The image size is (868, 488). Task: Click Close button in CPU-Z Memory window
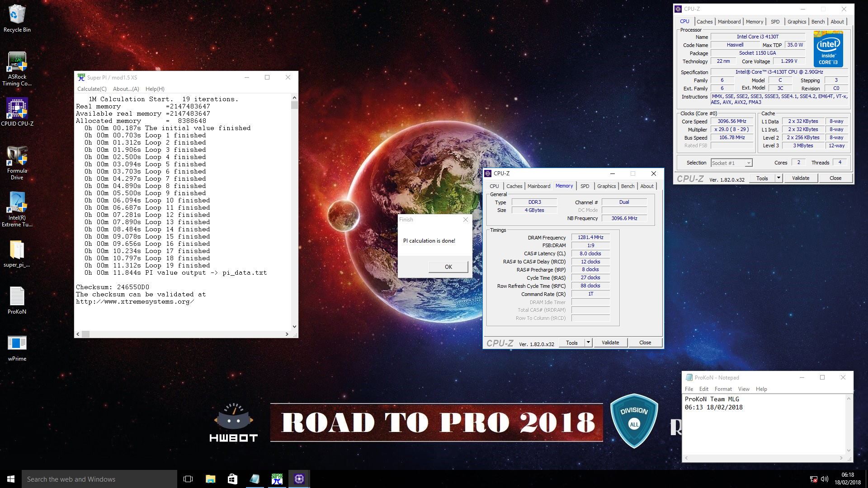click(645, 343)
